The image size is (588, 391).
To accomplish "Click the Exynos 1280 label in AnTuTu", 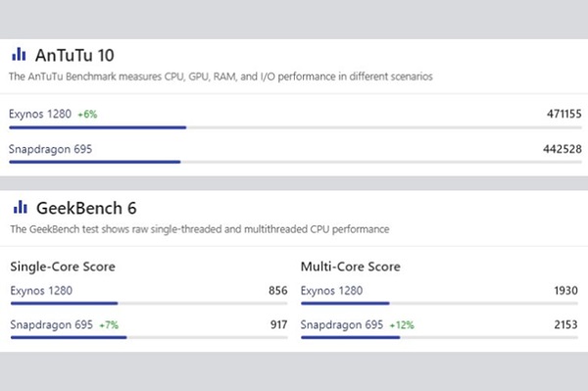I will [40, 114].
